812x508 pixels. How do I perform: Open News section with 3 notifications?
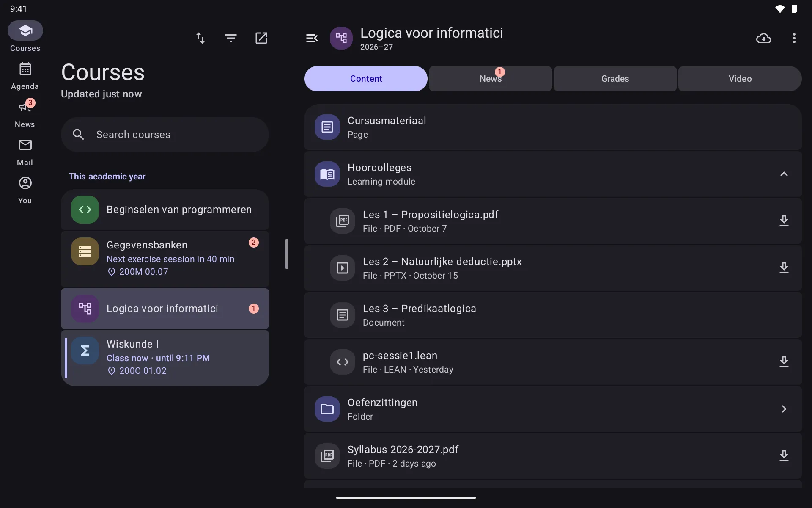coord(25,114)
